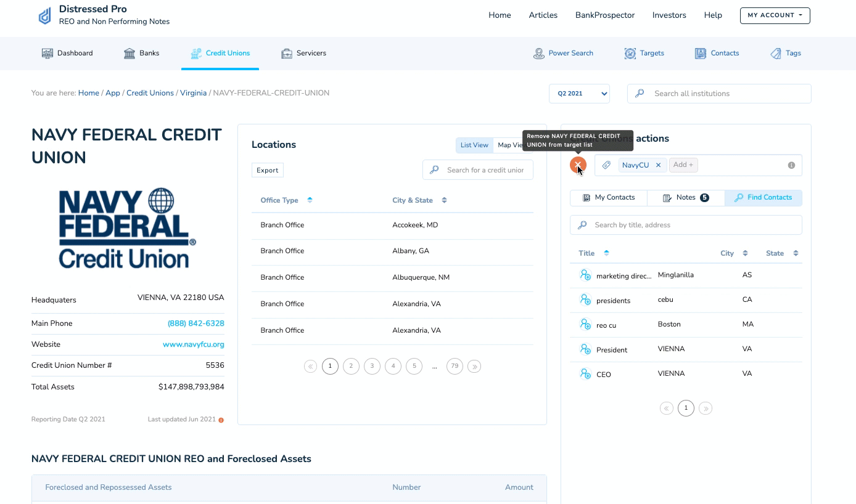Select the Albany, GA branch row
Image resolution: width=856 pixels, height=504 pixels.
392,251
